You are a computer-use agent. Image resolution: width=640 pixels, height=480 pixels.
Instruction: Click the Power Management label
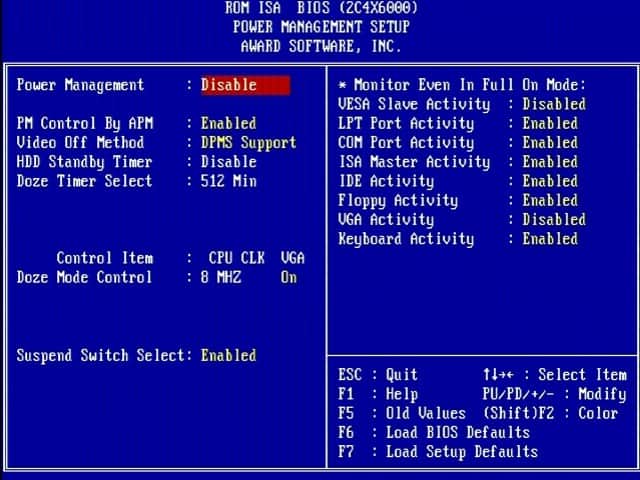point(80,85)
